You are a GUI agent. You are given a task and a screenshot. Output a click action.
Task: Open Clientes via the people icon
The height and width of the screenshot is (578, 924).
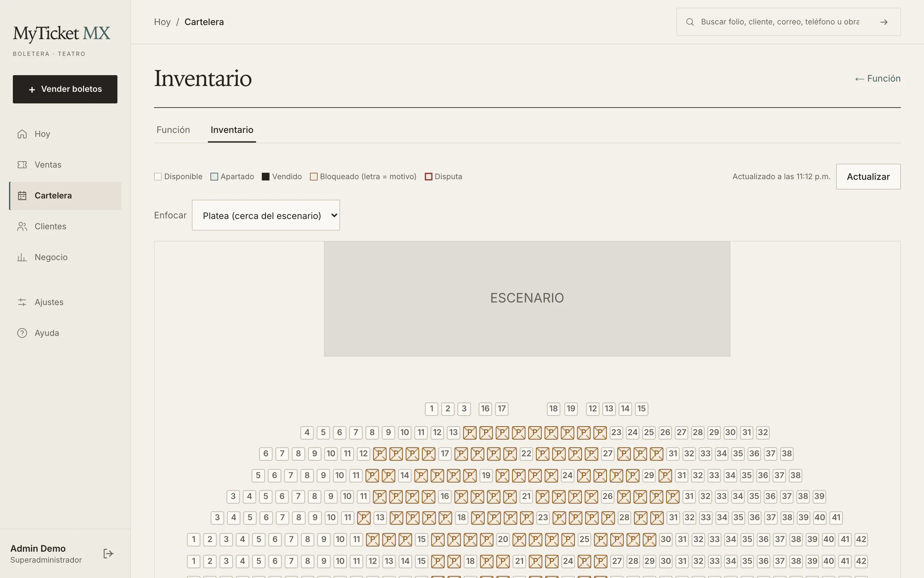(x=22, y=226)
